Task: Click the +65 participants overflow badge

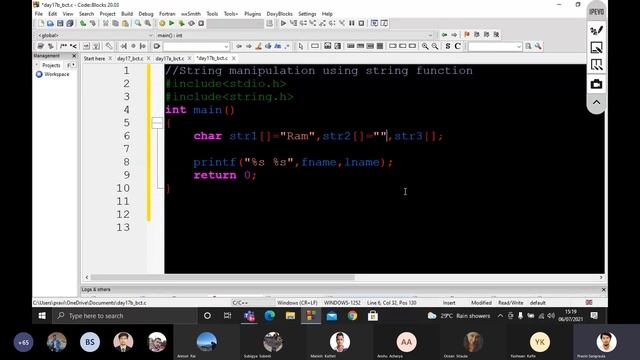Action: [x=23, y=342]
